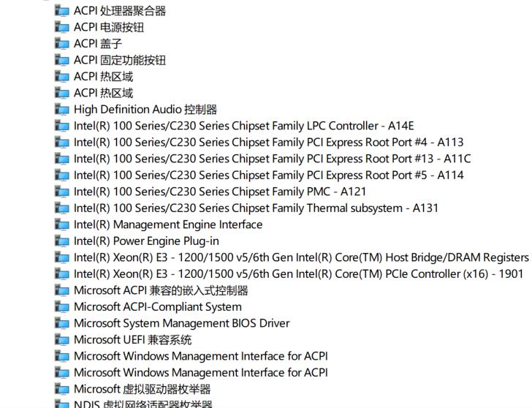Click the icon next to Microsoft UEFI 兼容系统
532x408 pixels.
coord(61,340)
